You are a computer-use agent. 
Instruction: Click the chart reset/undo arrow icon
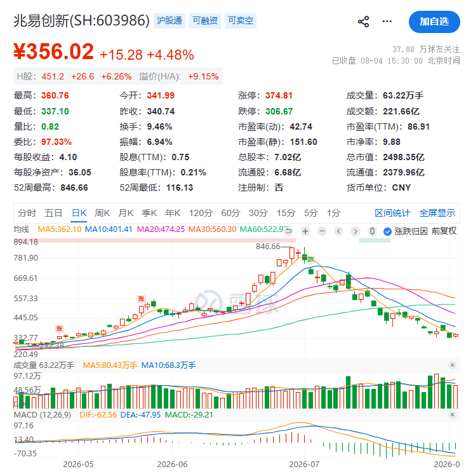(289, 231)
